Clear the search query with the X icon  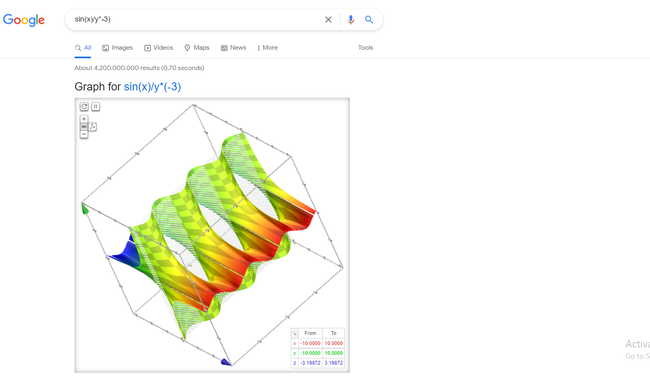pos(328,19)
